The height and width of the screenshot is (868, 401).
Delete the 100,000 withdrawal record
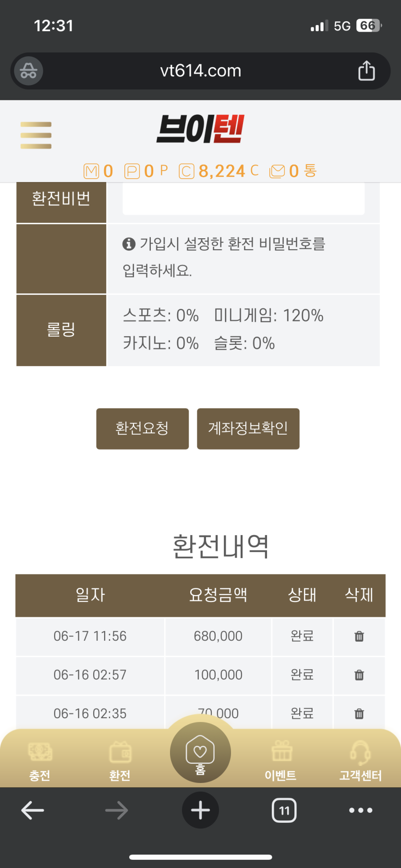[x=359, y=675]
